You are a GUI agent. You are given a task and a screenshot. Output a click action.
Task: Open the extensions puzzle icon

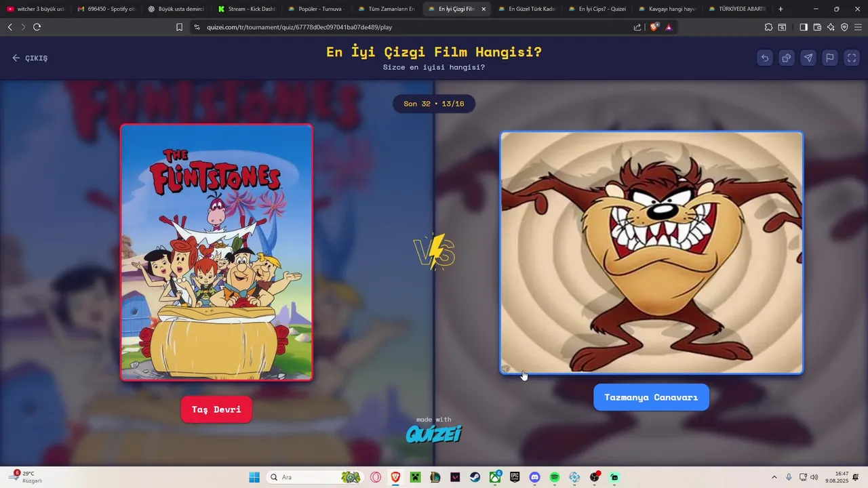768,27
